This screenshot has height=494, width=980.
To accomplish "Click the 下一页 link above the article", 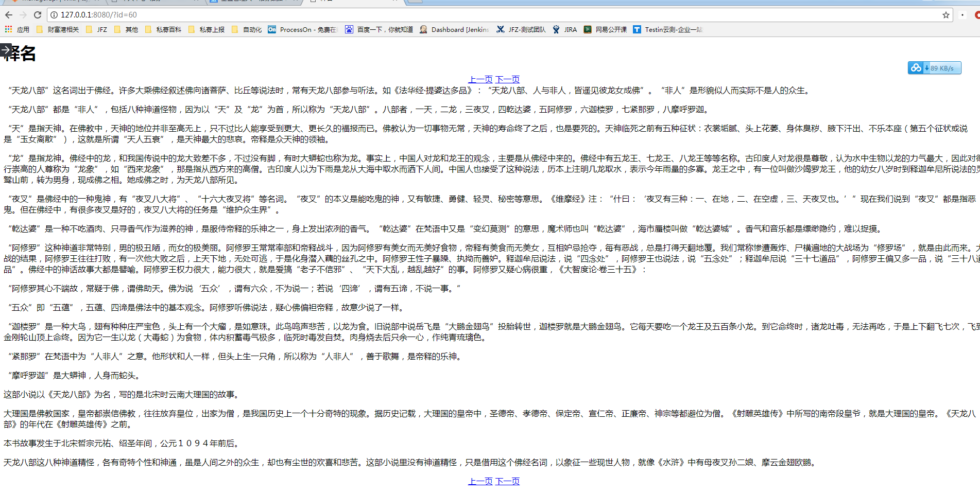I will tap(507, 79).
